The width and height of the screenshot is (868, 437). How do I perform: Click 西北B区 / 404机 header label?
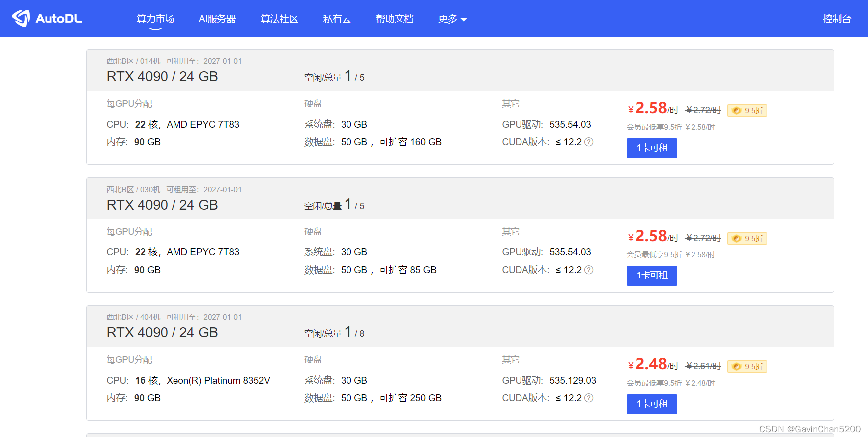[133, 317]
